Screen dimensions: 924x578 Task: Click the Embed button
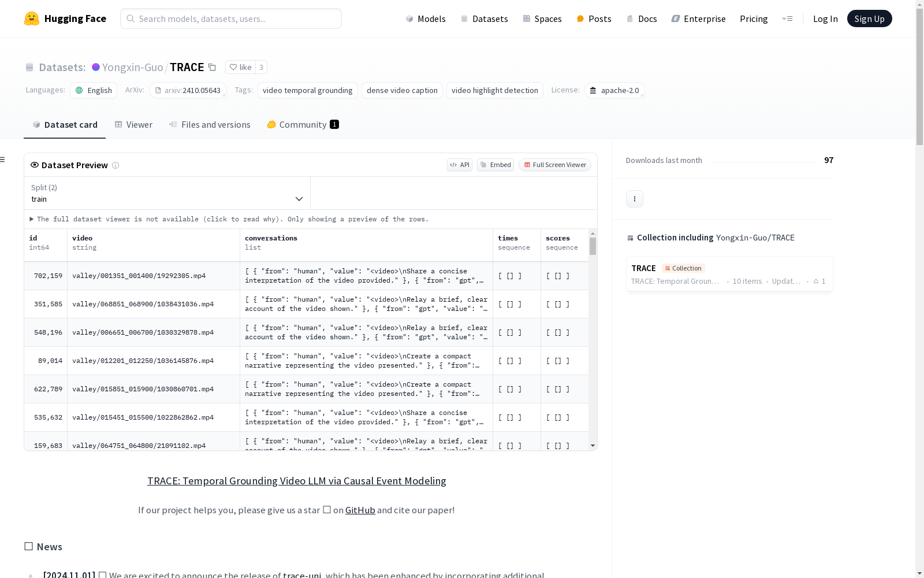pyautogui.click(x=495, y=165)
